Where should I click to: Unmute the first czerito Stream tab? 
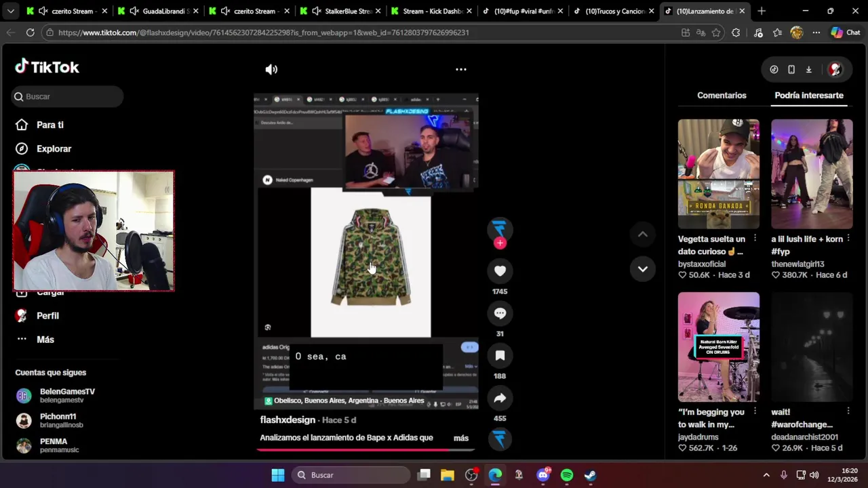point(43,11)
